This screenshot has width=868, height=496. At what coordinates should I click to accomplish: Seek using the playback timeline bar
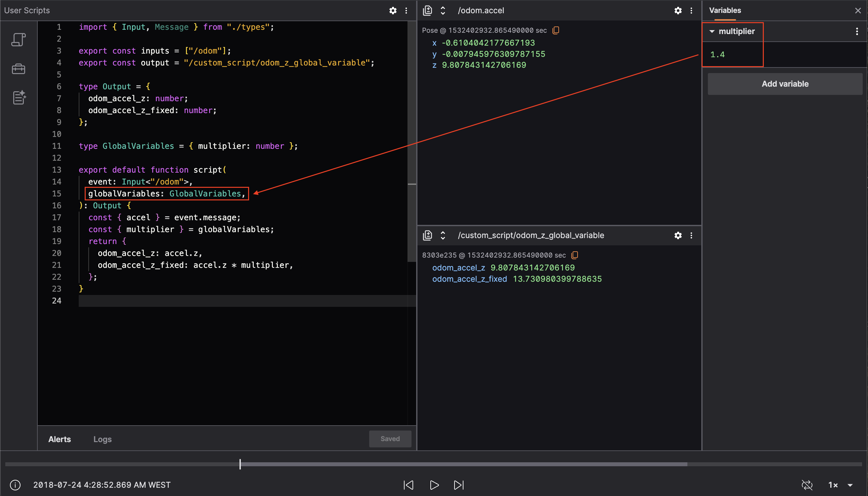433,464
